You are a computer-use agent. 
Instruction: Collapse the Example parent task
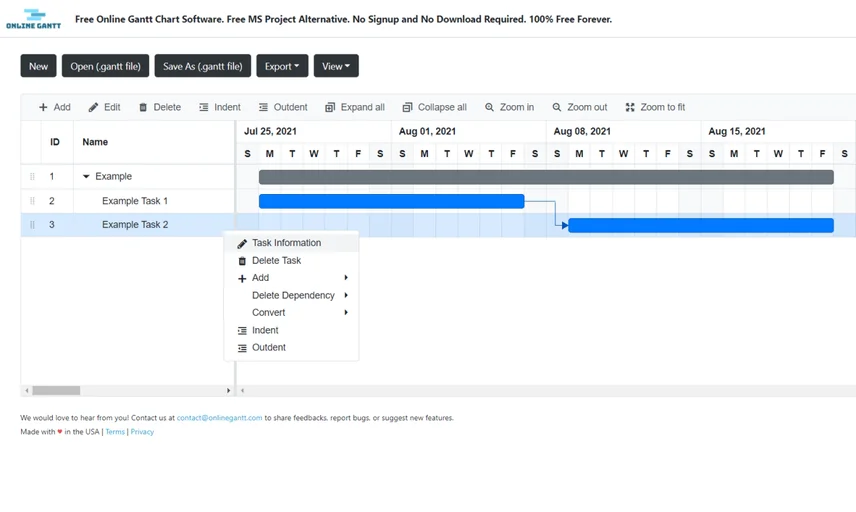coord(86,176)
